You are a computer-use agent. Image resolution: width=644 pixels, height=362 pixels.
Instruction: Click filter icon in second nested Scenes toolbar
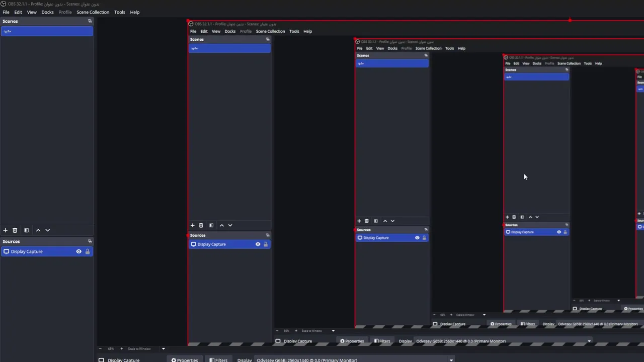pyautogui.click(x=376, y=221)
